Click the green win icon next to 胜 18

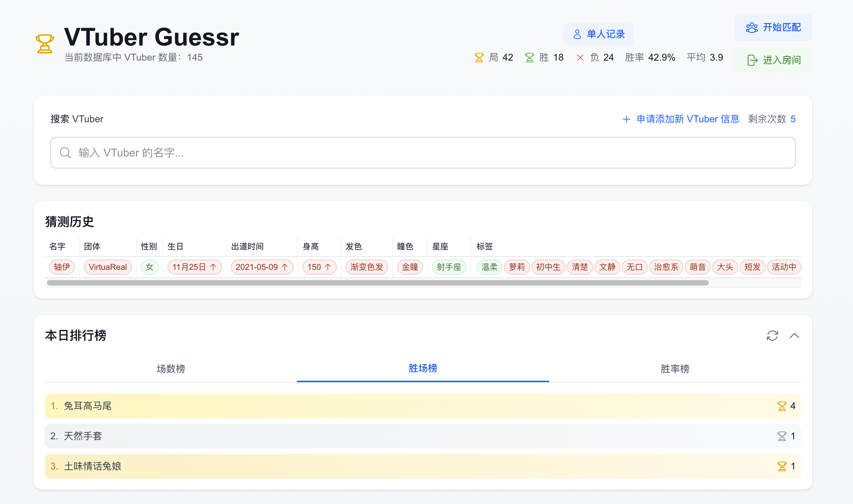529,57
